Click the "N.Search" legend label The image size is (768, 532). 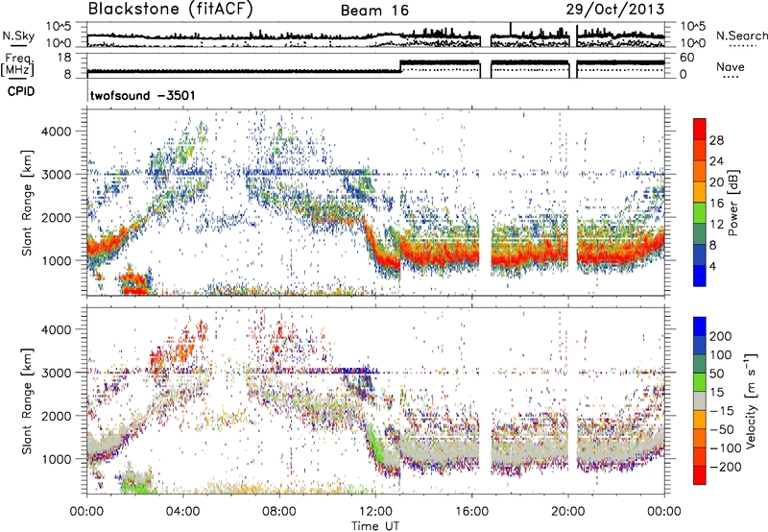[x=741, y=36]
